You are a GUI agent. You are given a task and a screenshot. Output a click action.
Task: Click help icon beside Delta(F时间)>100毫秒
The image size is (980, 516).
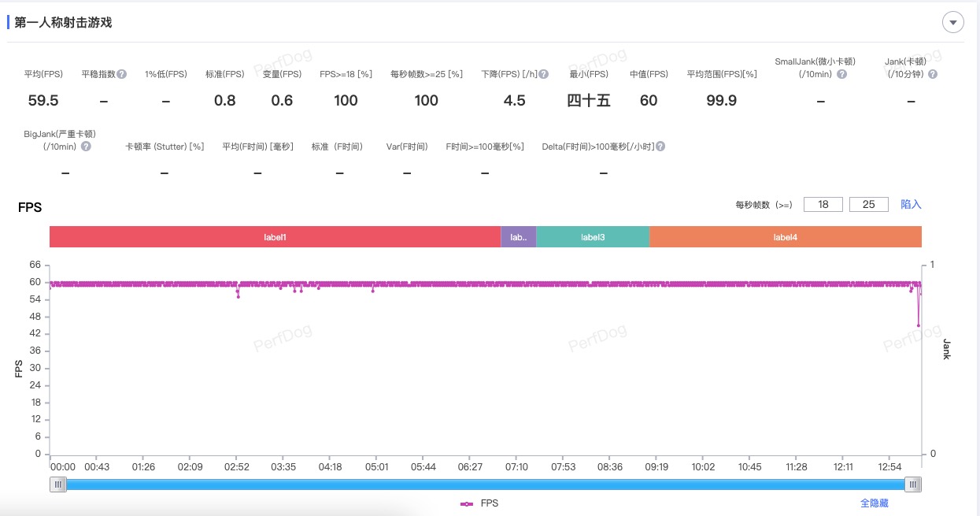660,147
